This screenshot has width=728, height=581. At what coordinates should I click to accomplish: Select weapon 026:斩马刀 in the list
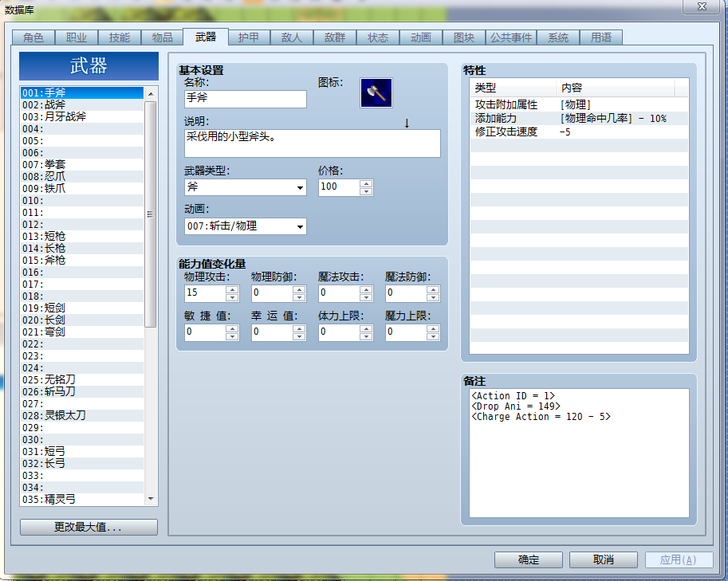pyautogui.click(x=82, y=392)
